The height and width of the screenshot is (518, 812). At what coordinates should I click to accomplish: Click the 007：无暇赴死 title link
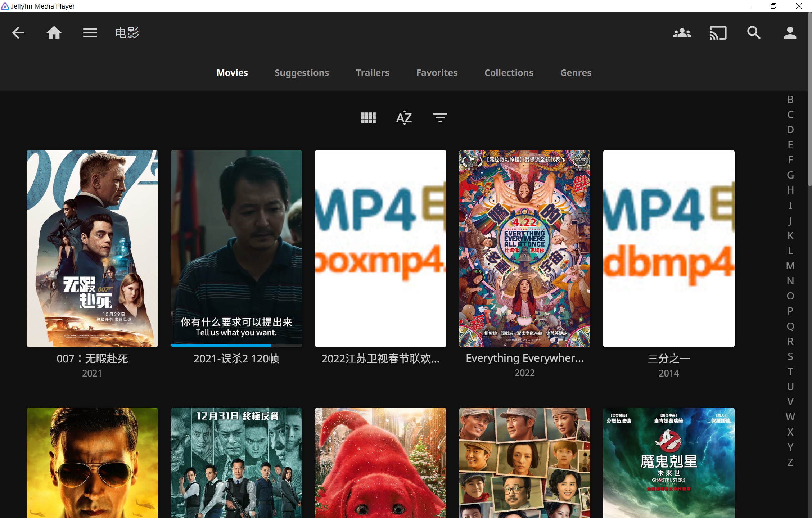pyautogui.click(x=92, y=359)
